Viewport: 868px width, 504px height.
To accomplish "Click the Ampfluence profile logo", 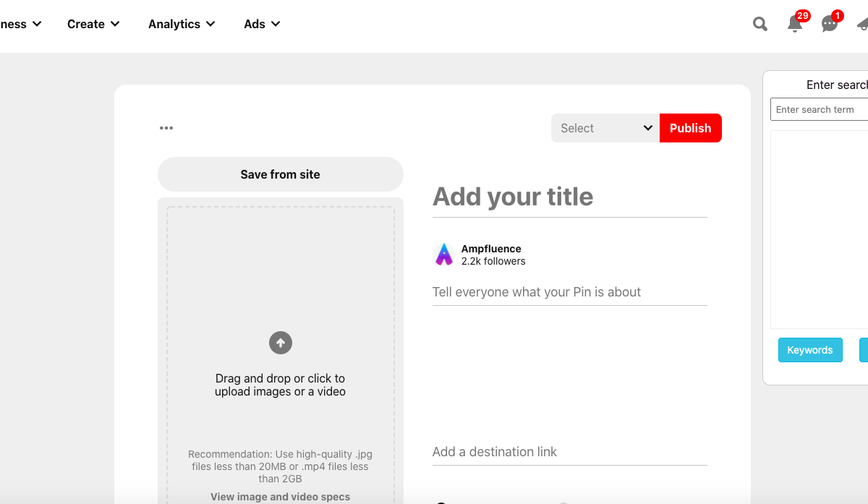I will [x=443, y=255].
